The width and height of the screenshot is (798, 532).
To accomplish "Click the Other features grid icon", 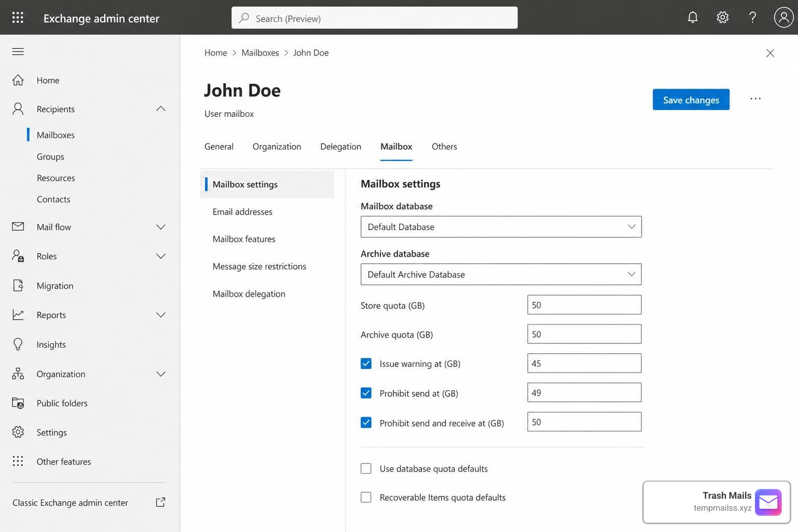I will click(18, 461).
